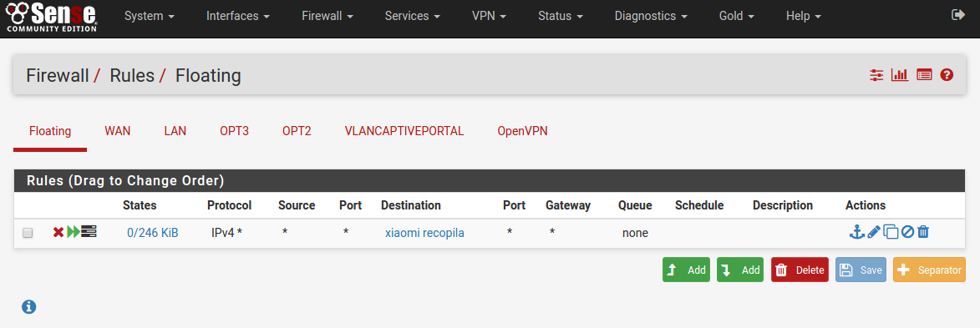Image resolution: width=980 pixels, height=328 pixels.
Task: Click the 0/246 KiB states link
Action: (153, 233)
